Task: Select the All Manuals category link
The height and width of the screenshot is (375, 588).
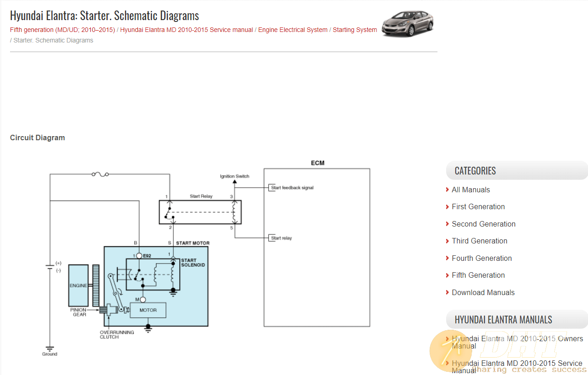Action: pyautogui.click(x=471, y=190)
